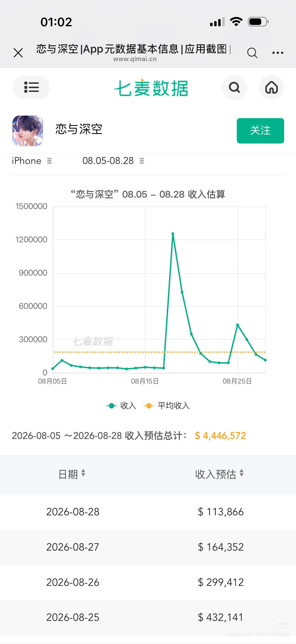Tap the 08月05日 axis label
The width and height of the screenshot is (296, 644).
tap(52, 381)
